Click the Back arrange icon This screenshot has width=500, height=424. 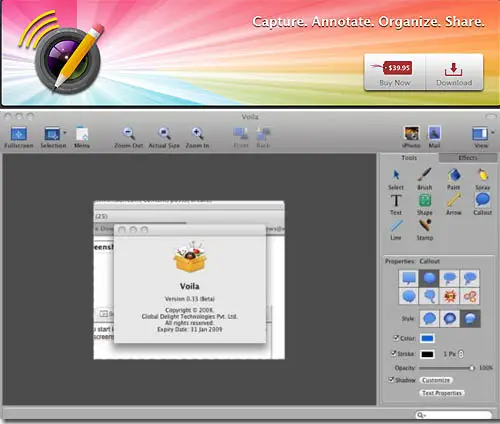263,134
